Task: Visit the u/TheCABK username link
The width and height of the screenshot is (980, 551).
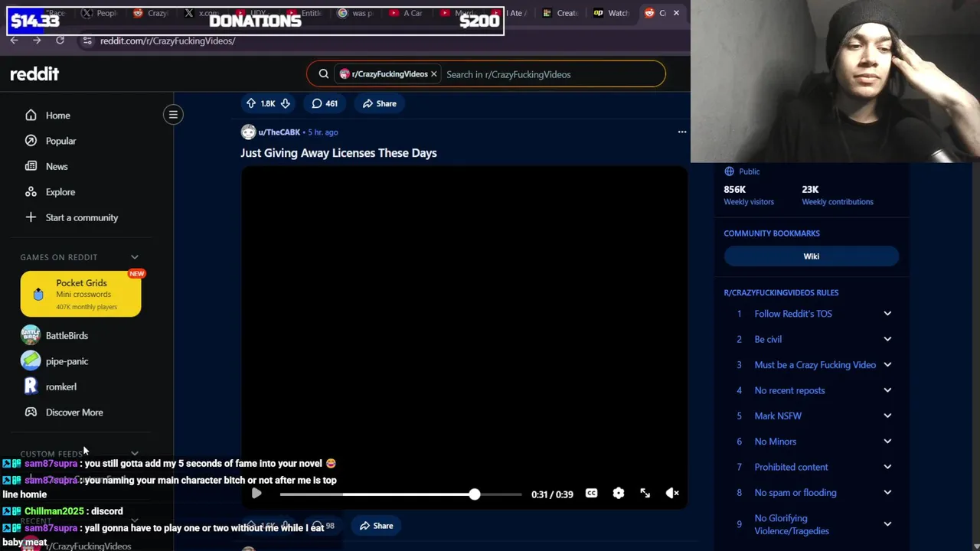Action: click(x=279, y=132)
